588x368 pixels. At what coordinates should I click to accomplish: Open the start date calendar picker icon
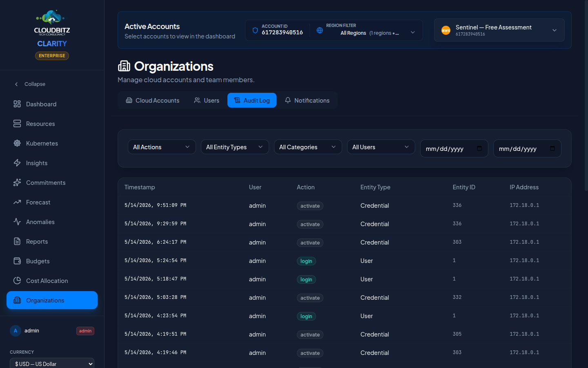coord(479,148)
